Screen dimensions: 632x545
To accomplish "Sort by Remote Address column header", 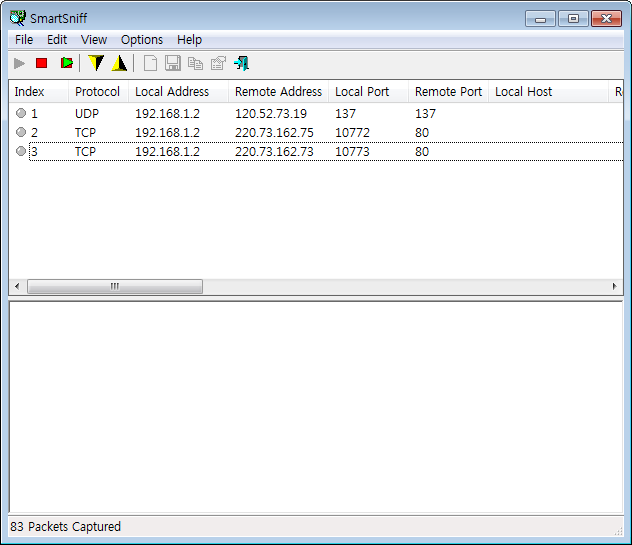I will (x=279, y=92).
